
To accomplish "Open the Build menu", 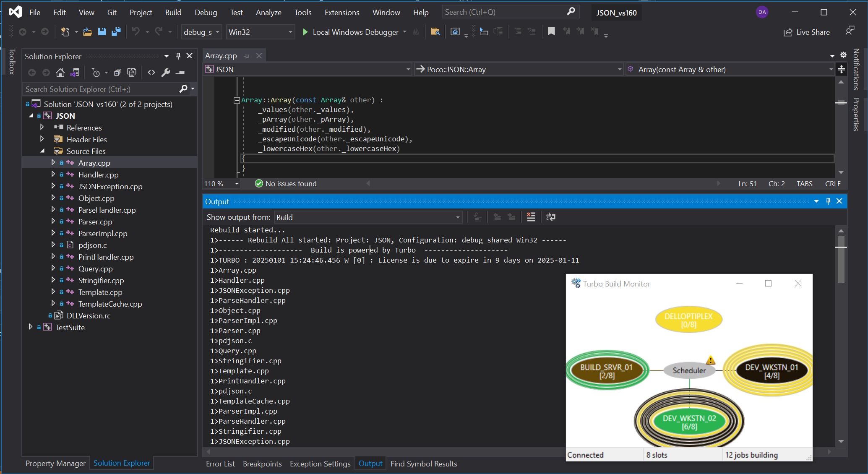I will click(173, 12).
